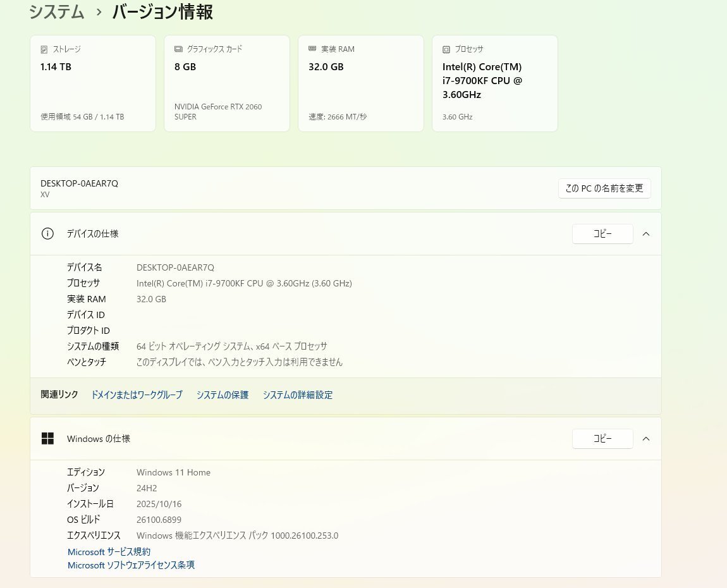
Task: Click the device specifications info icon
Action: (47, 234)
